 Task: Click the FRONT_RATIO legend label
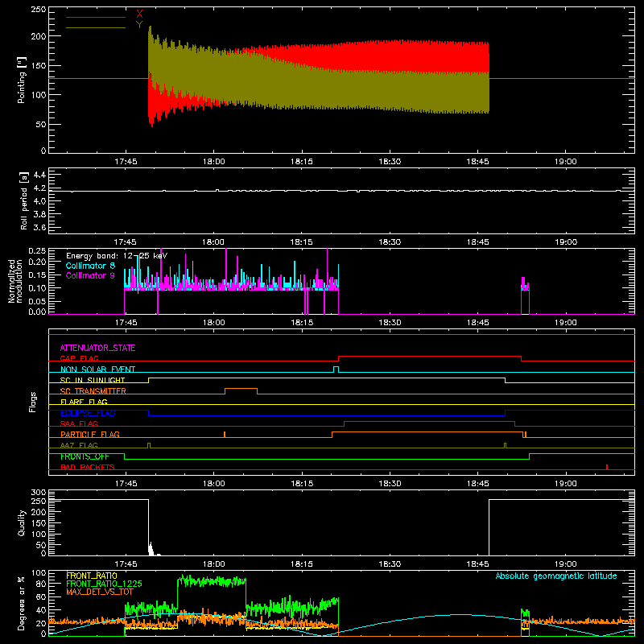click(x=92, y=576)
